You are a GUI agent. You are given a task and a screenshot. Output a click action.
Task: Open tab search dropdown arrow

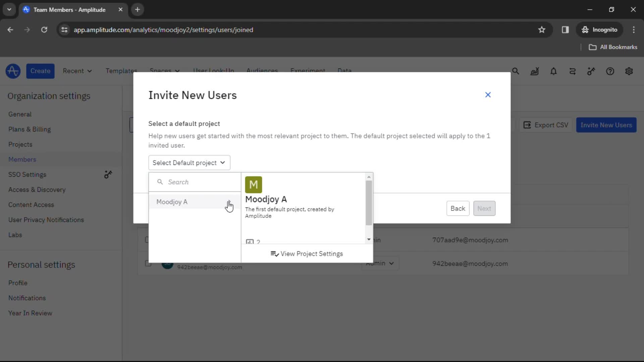pos(9,10)
